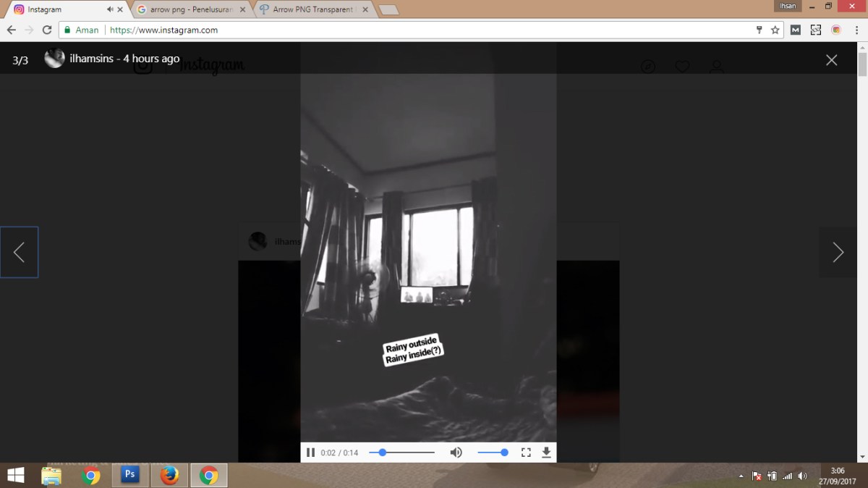This screenshot has width=868, height=488.
Task: Toggle the bookmark star in the address bar
Action: (x=775, y=30)
